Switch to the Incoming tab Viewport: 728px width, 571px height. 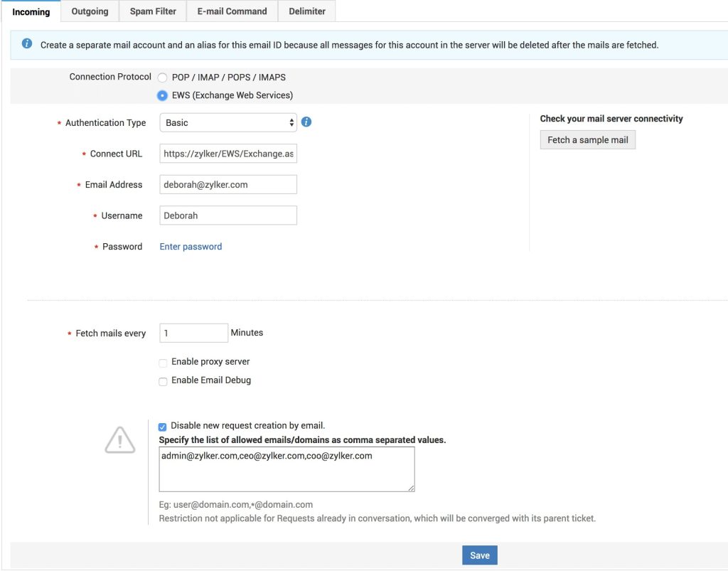point(31,11)
